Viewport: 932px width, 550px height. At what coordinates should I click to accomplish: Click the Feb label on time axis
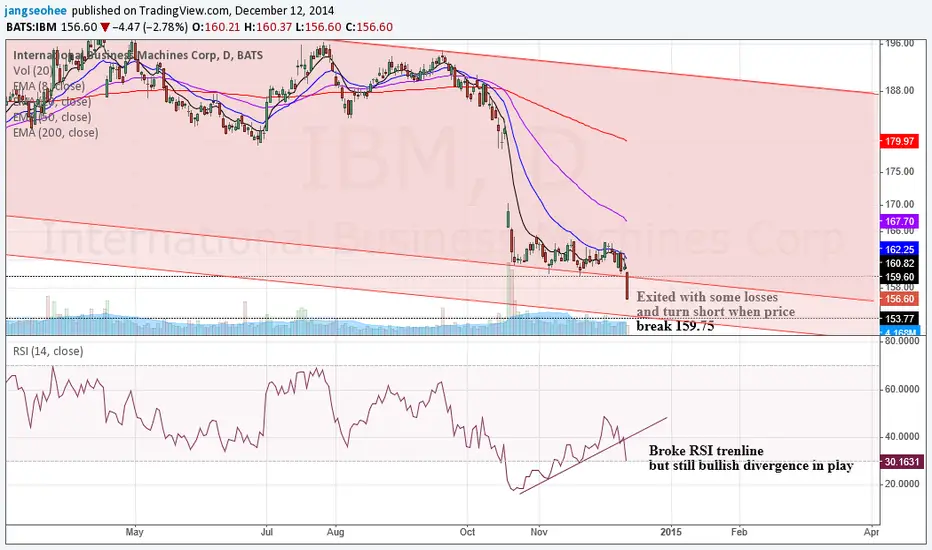coord(739,532)
